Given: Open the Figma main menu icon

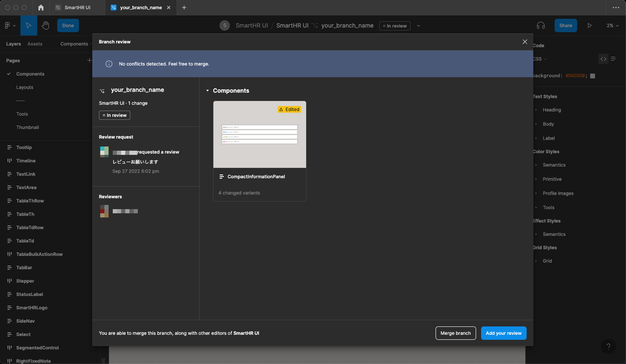Looking at the screenshot, I should click(10, 25).
